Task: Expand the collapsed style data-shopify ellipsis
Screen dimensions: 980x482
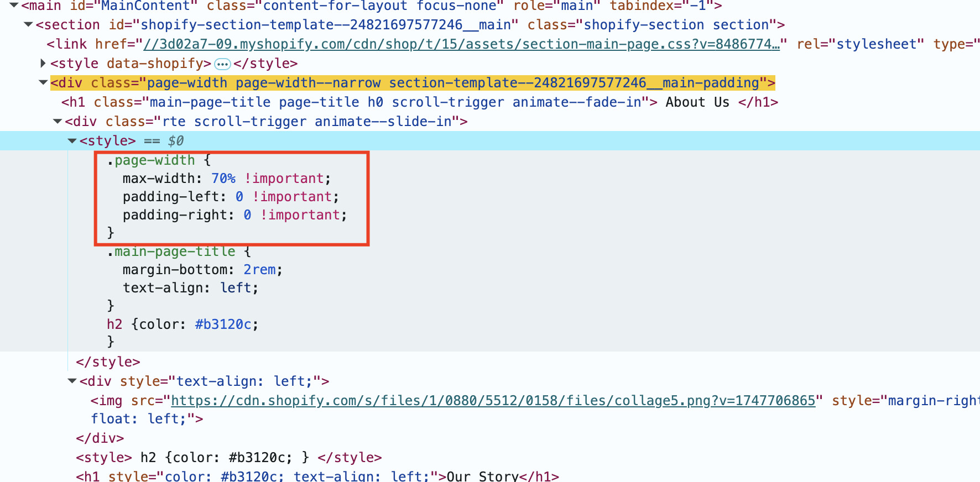Action: click(x=222, y=64)
